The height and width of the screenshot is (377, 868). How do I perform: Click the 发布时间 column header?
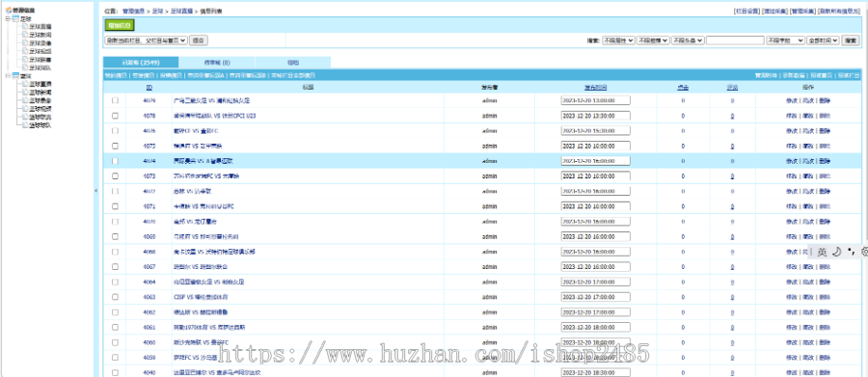[x=596, y=87]
